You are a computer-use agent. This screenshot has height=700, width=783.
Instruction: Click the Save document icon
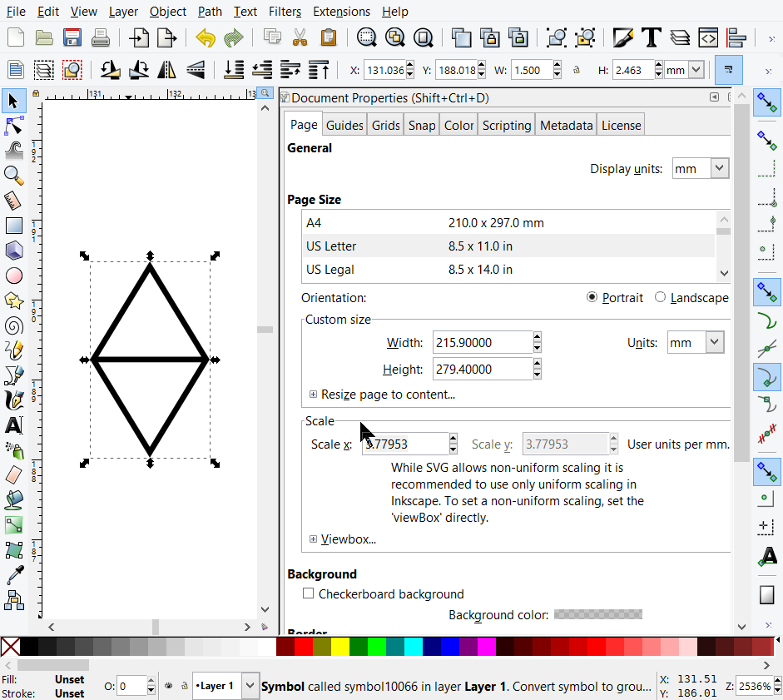pos(72,37)
